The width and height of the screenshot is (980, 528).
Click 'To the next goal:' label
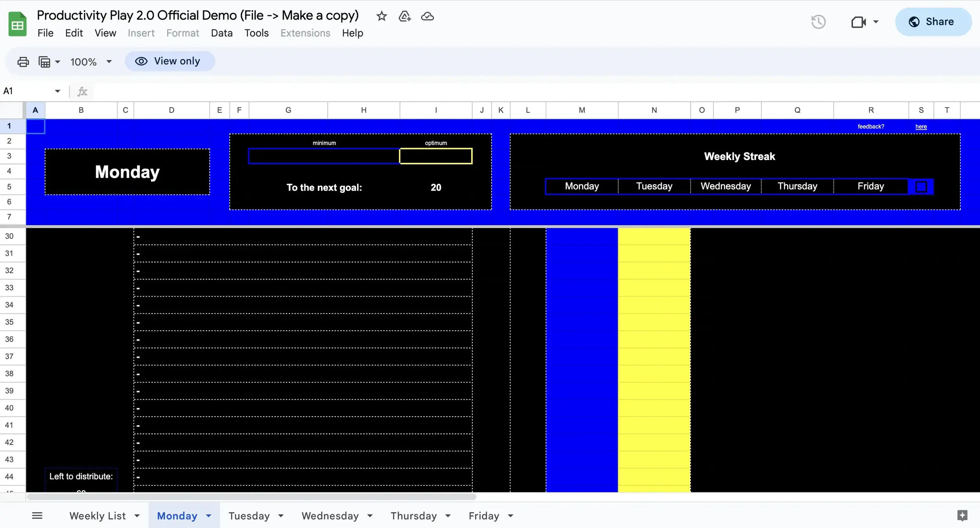click(x=324, y=188)
